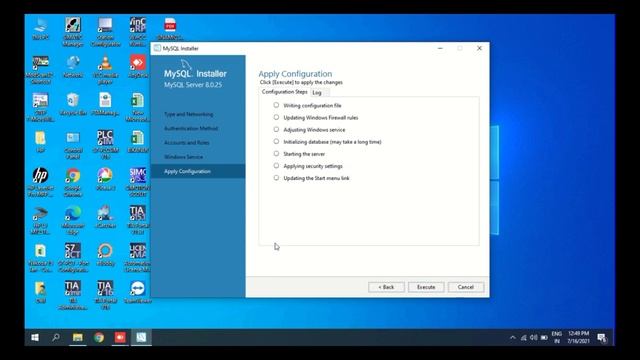Switch to the Log tab
The height and width of the screenshot is (360, 640).
pos(317,93)
